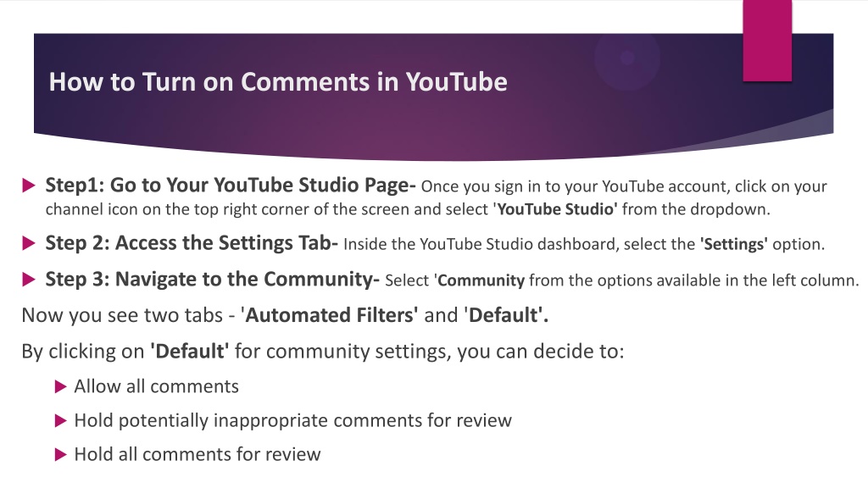Click the text 'Once you sign in to your YouTube account'
This screenshot has width=868, height=488.
(574, 187)
